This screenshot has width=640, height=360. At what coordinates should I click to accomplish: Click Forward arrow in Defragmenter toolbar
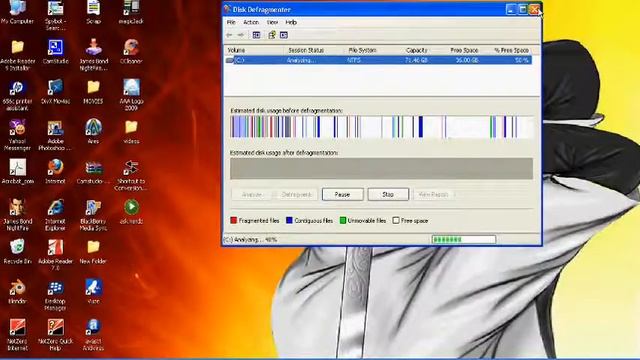coord(241,35)
